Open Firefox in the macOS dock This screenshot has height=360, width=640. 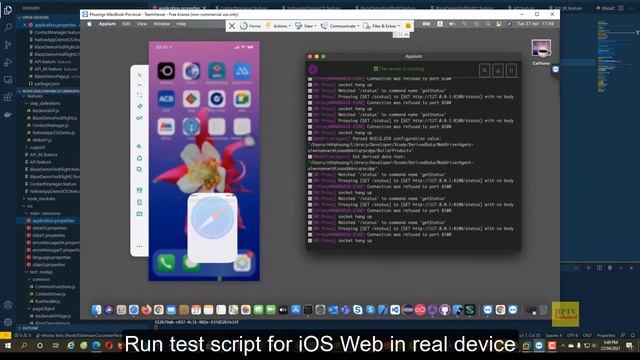pos(146,310)
